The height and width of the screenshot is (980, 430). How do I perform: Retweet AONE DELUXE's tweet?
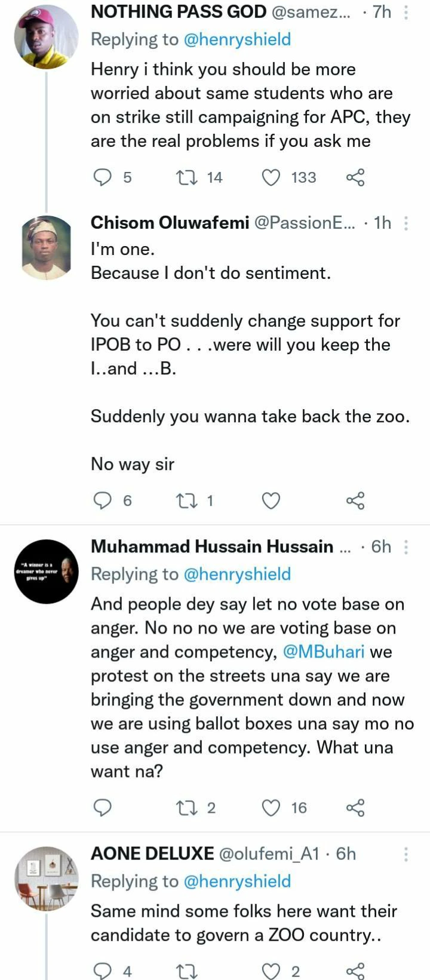click(187, 972)
